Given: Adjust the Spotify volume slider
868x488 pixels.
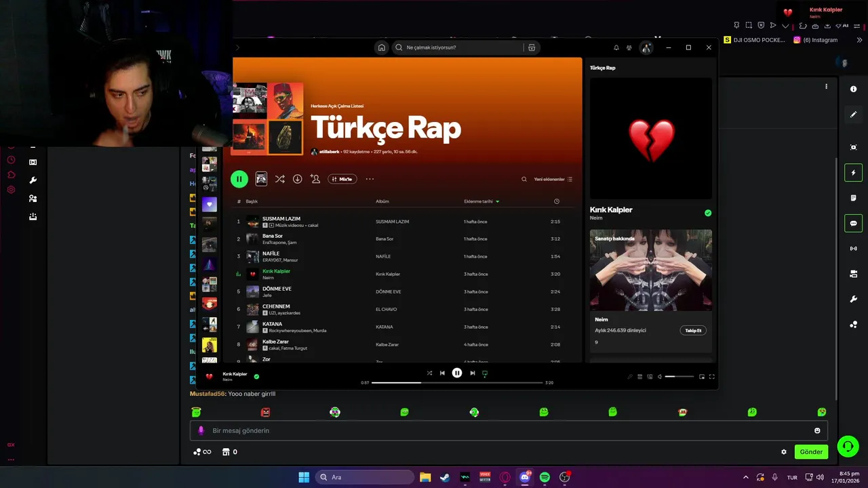Looking at the screenshot, I should click(679, 377).
